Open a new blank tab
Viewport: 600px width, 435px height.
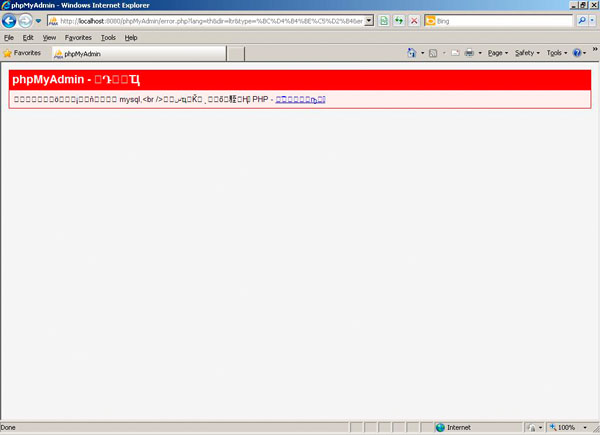pyautogui.click(x=236, y=54)
